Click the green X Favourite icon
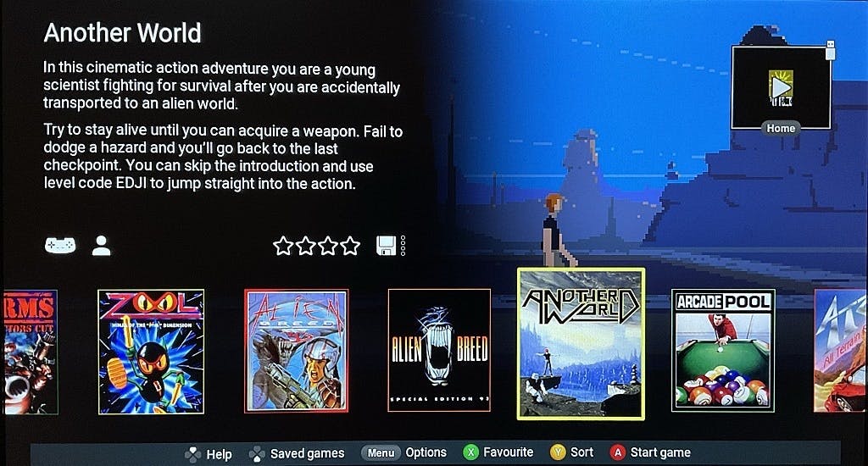868x466 pixels. click(x=470, y=452)
